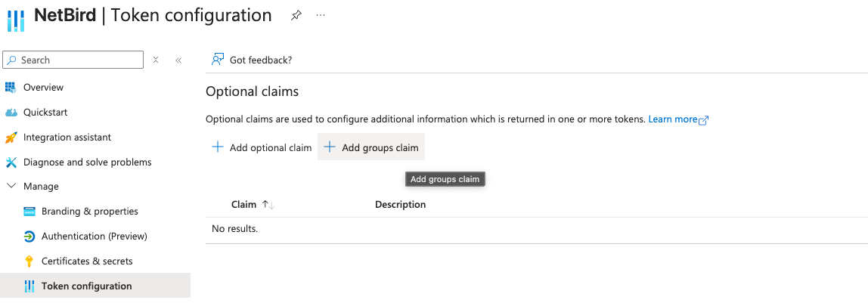Go to Authentication (Preview)

(x=95, y=236)
